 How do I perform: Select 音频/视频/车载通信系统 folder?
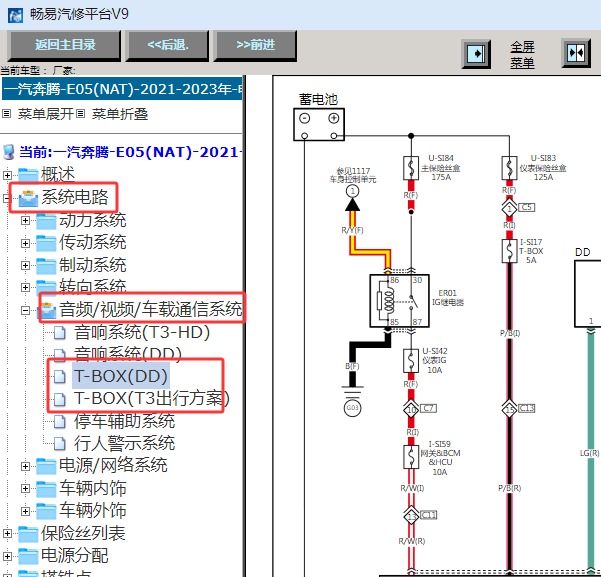151,309
